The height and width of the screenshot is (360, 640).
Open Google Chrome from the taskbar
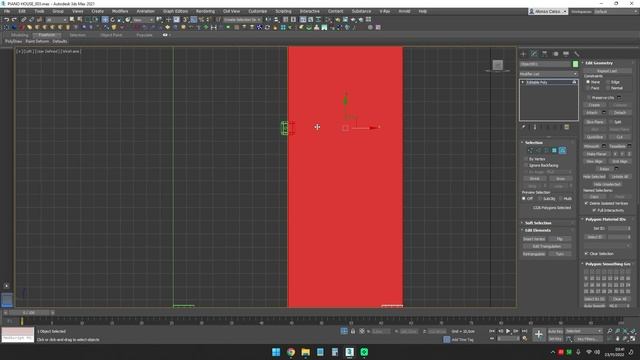[x=291, y=352]
